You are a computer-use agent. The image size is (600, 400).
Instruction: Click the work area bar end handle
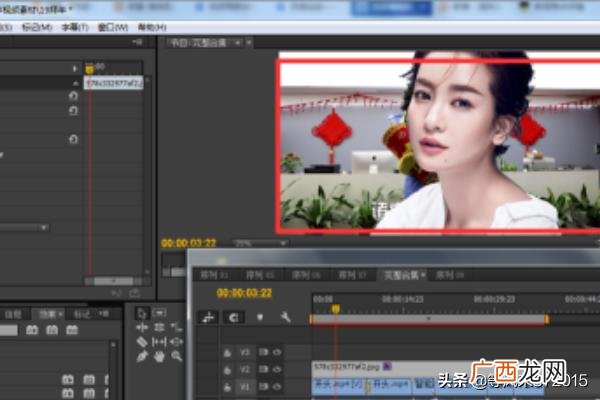coord(547,319)
